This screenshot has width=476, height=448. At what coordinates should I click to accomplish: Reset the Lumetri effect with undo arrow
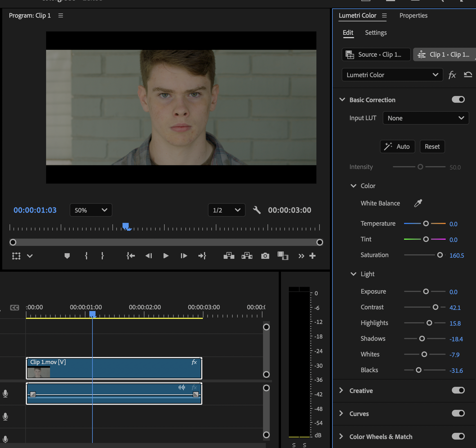click(x=468, y=74)
